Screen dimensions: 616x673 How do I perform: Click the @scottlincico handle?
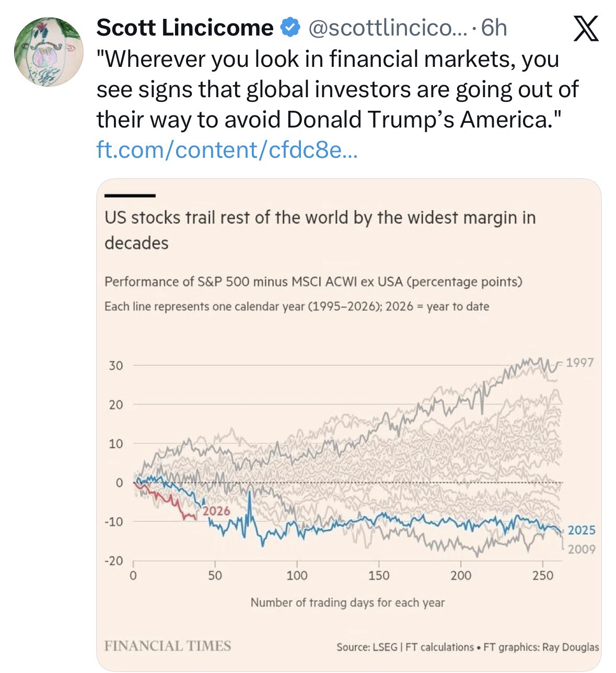(x=383, y=28)
